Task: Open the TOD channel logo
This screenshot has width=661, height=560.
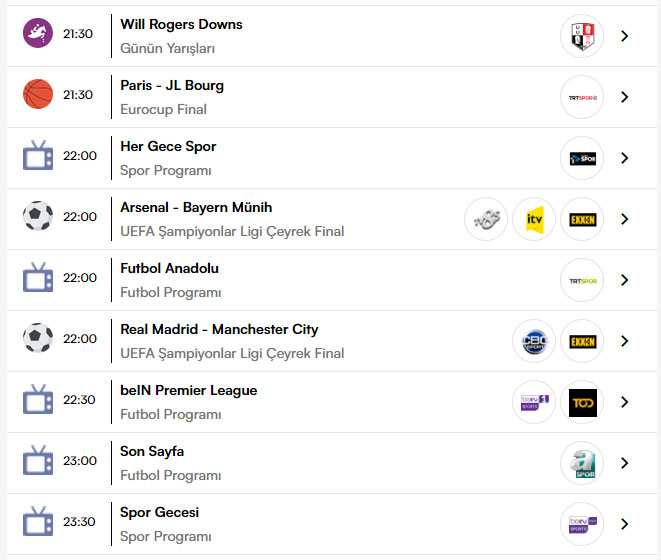Action: (x=582, y=402)
